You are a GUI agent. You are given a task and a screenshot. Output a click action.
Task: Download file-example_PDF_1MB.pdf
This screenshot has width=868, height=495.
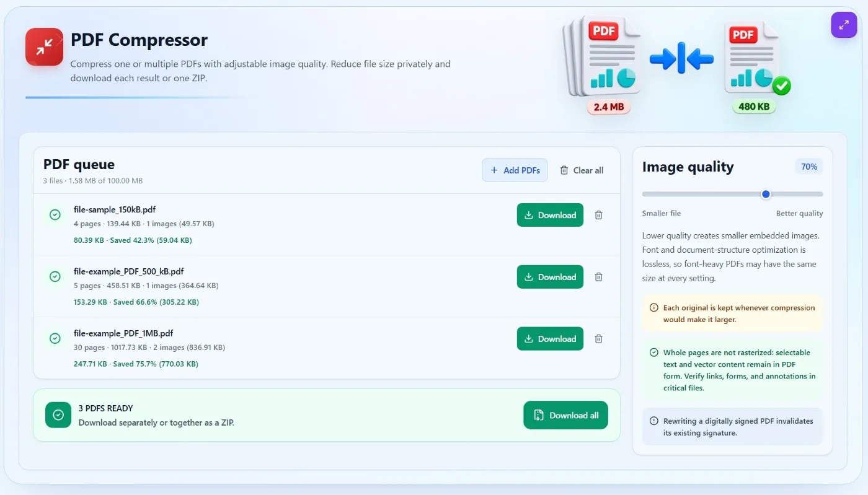(x=550, y=339)
